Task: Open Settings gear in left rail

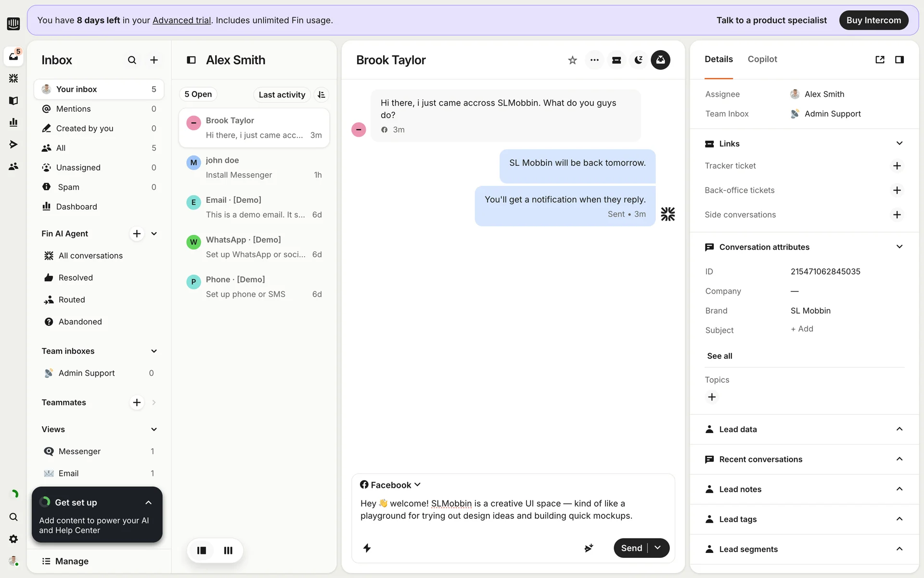Action: coord(13,539)
